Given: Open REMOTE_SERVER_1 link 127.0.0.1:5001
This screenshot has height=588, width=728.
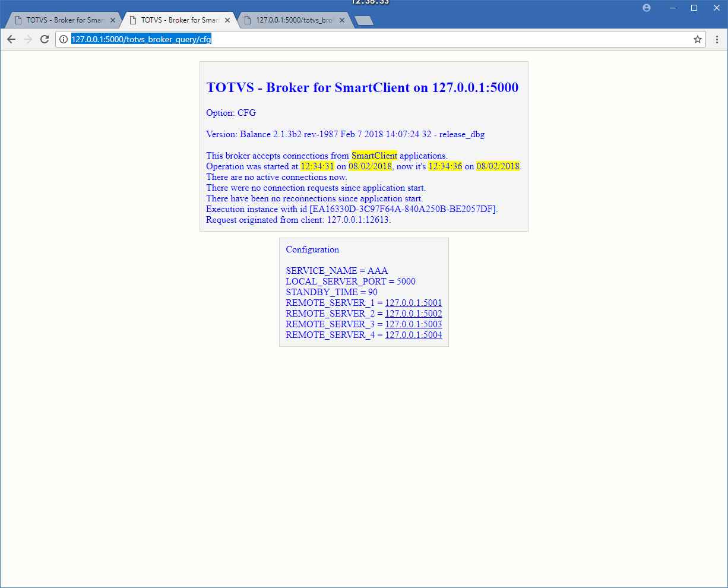Looking at the screenshot, I should [413, 303].
